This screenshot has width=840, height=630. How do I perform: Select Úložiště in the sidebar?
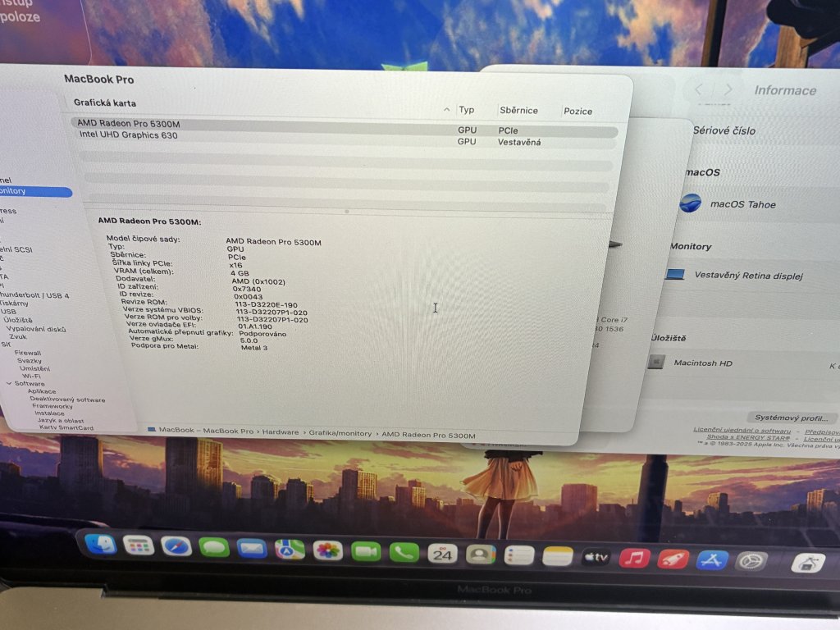18,320
